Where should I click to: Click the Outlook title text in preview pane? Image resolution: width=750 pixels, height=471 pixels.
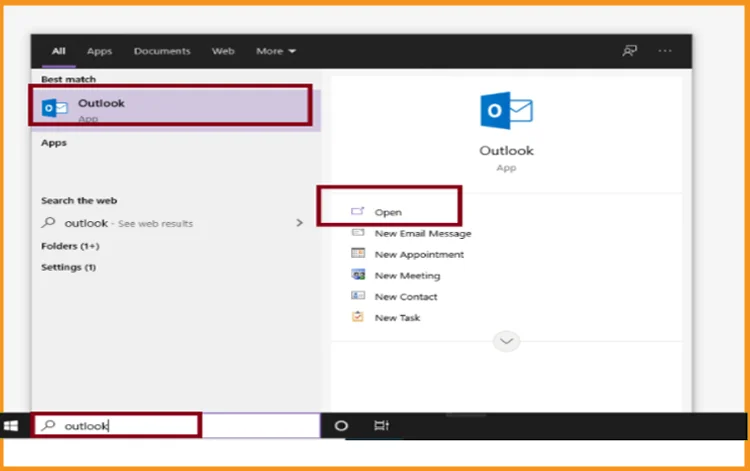(506, 151)
